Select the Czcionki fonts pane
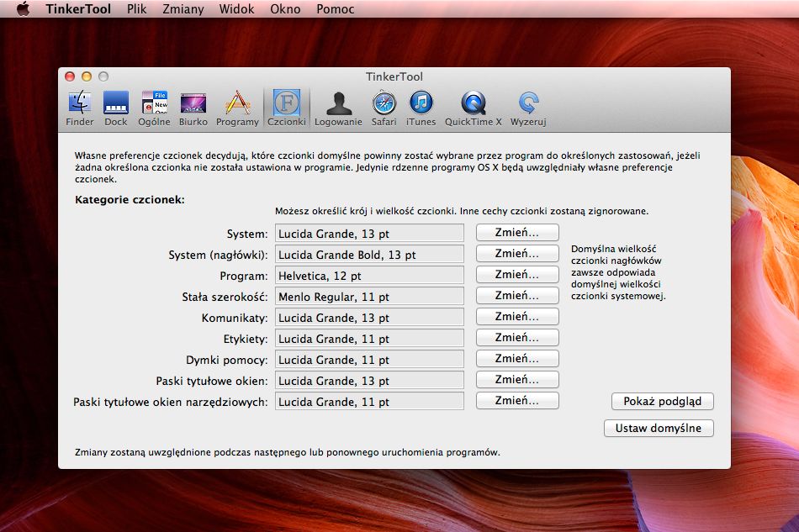The height and width of the screenshot is (532, 799). (287, 108)
